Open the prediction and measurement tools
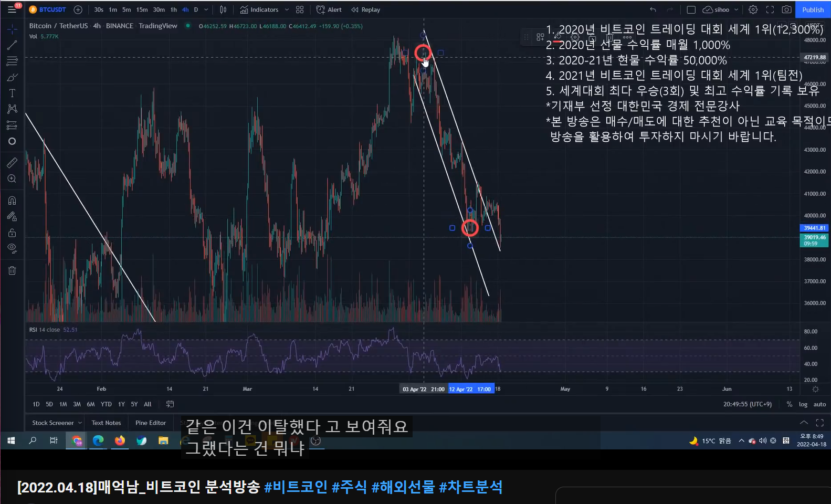 12,125
